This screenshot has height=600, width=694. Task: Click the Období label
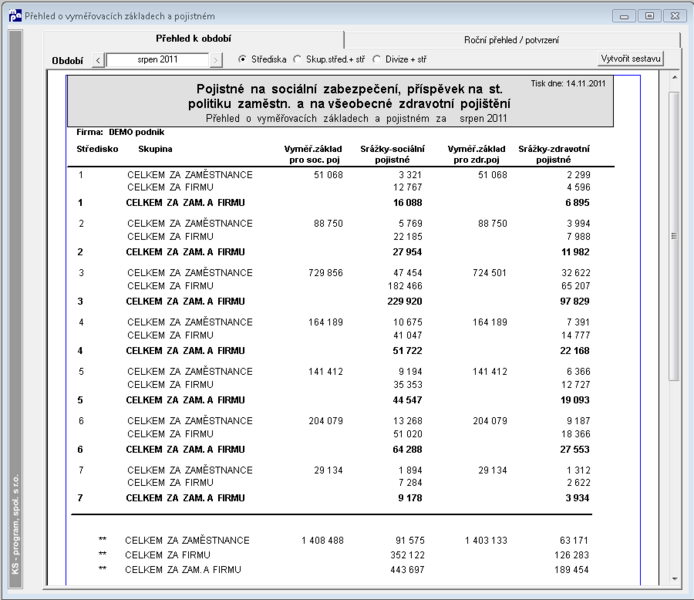(x=67, y=61)
